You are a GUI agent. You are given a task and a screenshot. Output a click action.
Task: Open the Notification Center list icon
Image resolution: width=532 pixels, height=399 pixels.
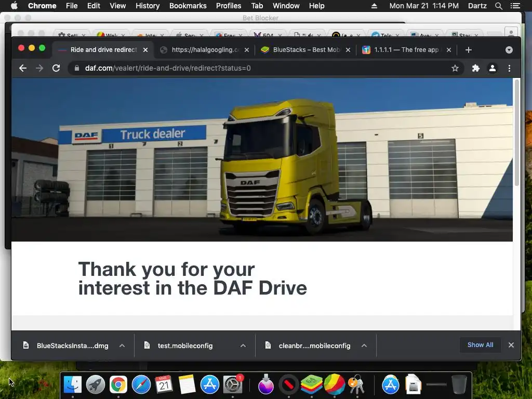[515, 6]
